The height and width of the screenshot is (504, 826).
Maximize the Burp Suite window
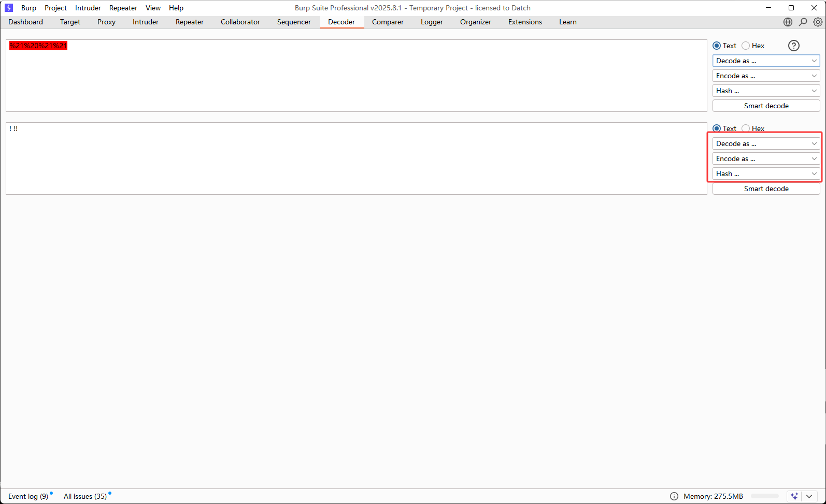791,8
